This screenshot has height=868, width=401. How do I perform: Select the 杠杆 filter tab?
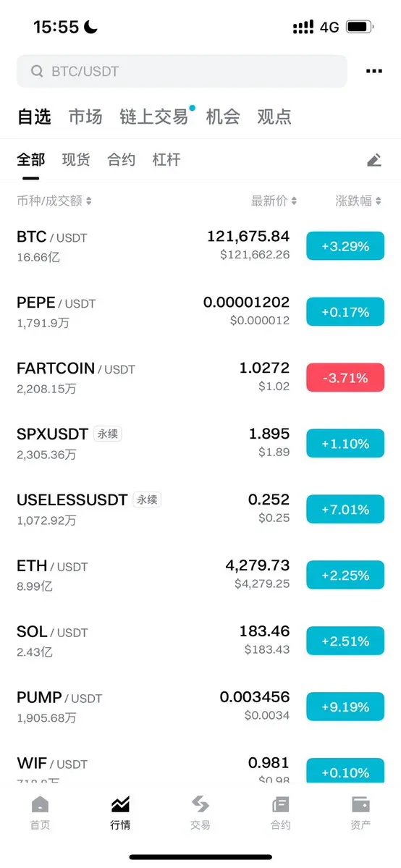(x=166, y=160)
